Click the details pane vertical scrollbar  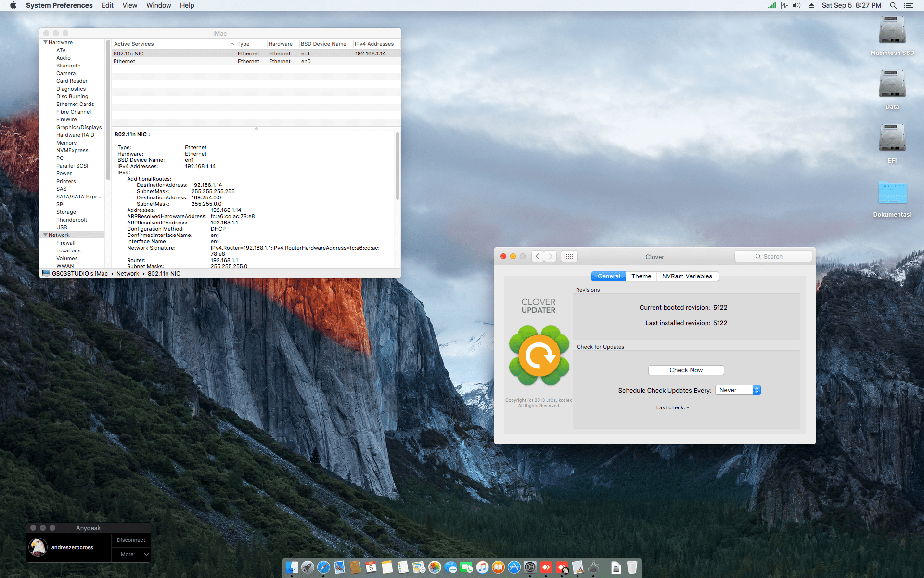(x=398, y=166)
